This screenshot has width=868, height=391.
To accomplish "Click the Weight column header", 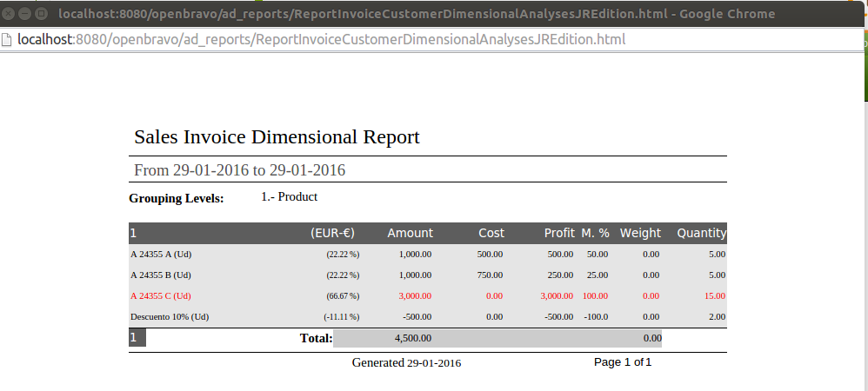I will tap(640, 233).
